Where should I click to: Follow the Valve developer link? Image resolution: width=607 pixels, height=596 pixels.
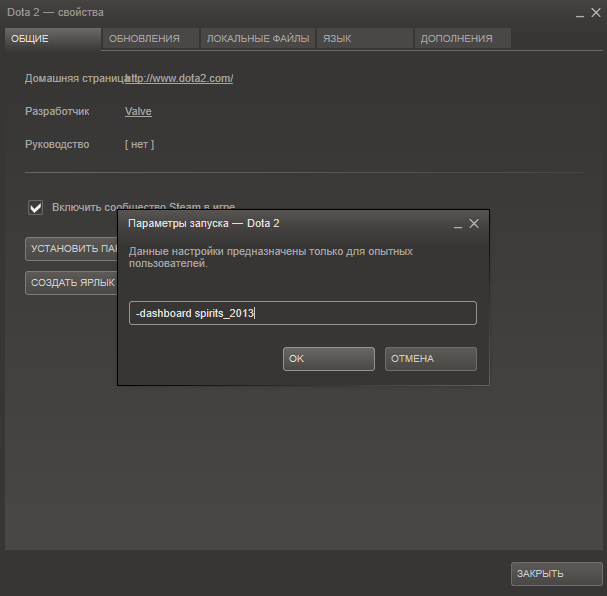(138, 111)
